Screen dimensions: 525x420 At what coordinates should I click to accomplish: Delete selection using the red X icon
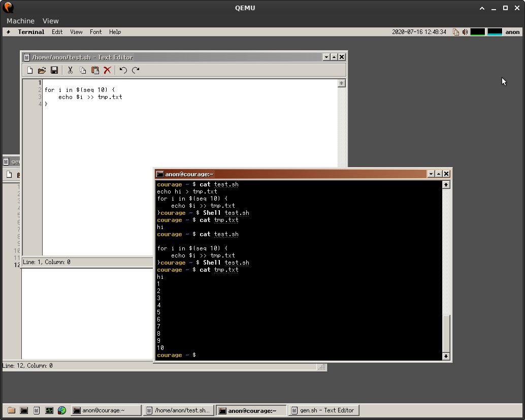107,70
